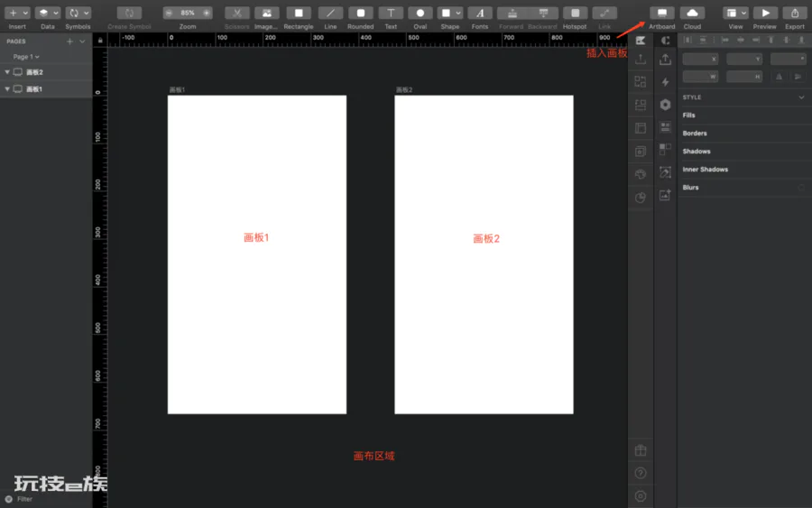Insert an image with the Image tool
This screenshot has width=812, height=508.
(x=266, y=13)
